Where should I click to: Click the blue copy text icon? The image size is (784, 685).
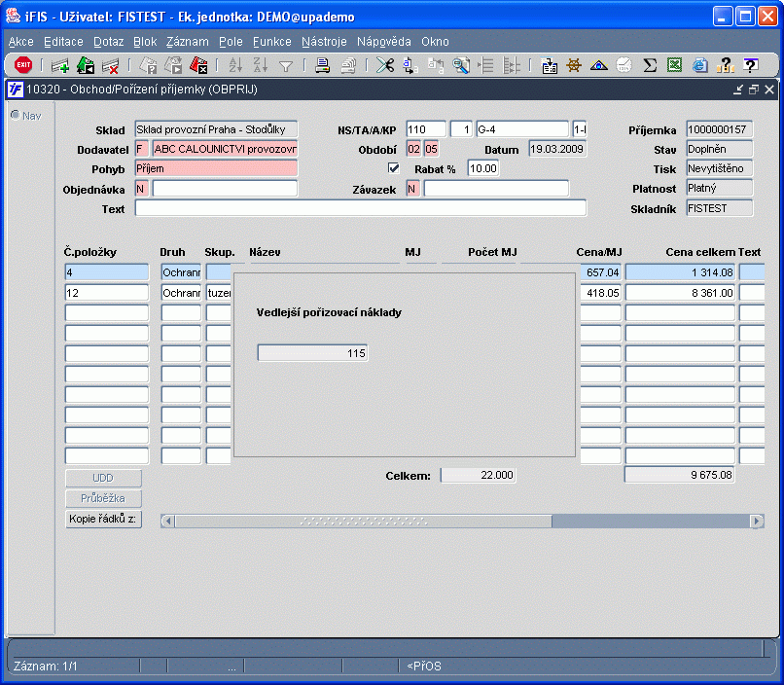[410, 65]
